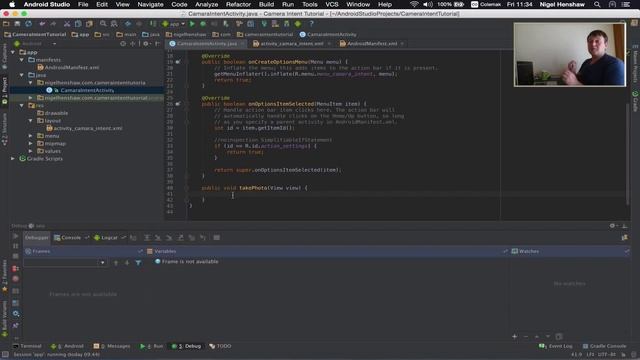
Task: Open the Build menu
Action: [x=266, y=4]
